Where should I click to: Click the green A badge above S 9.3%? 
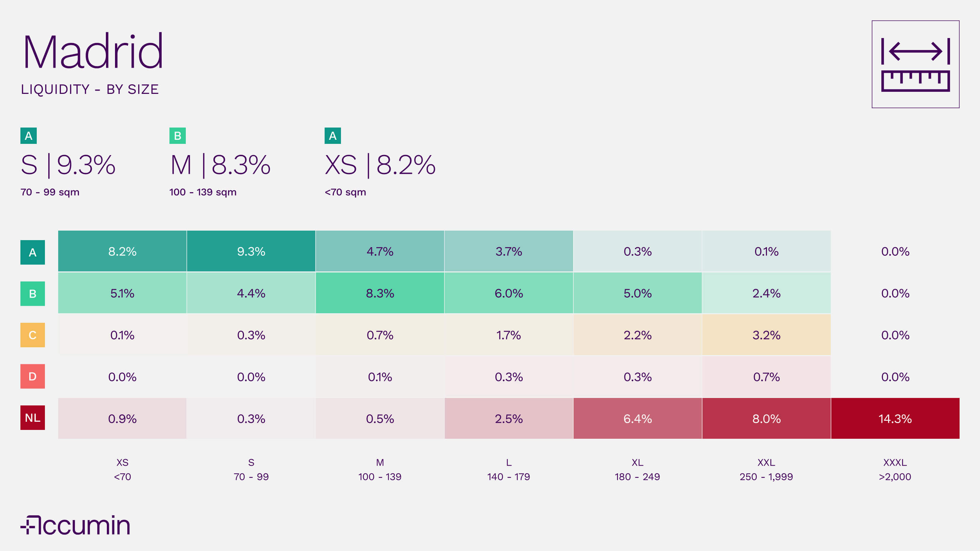(x=29, y=136)
